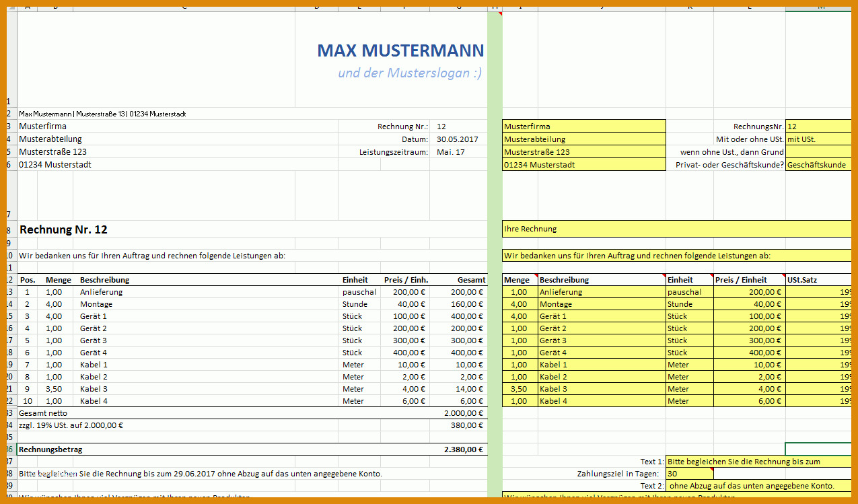Click yellow 'Wir bedanken uns' intro text cell
Image resolution: width=858 pixels, height=504 pixels.
coord(676,256)
